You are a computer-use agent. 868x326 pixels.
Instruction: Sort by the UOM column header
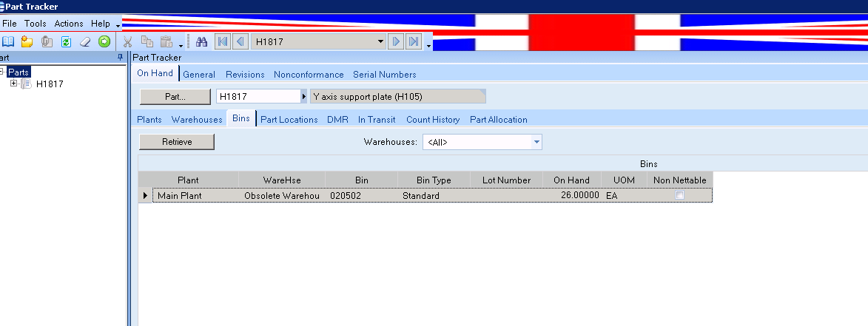click(x=624, y=180)
